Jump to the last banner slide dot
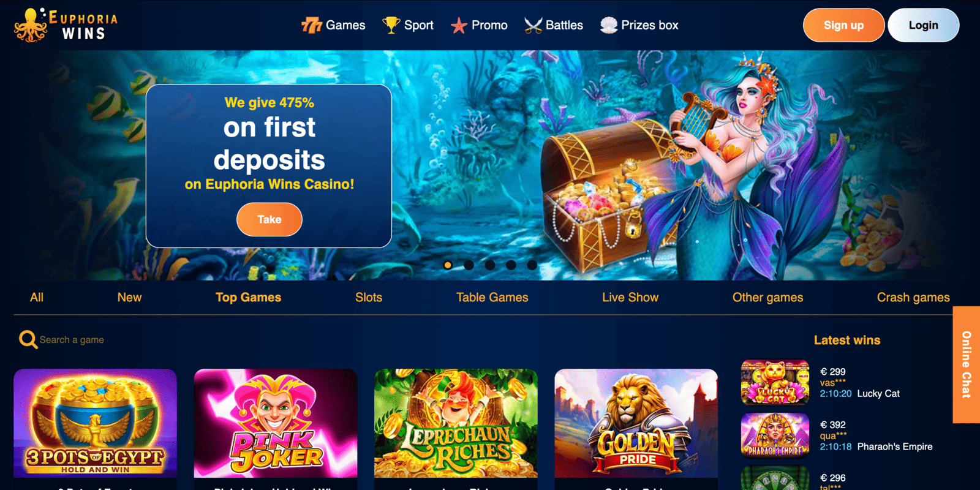This screenshot has height=490, width=980. click(532, 265)
